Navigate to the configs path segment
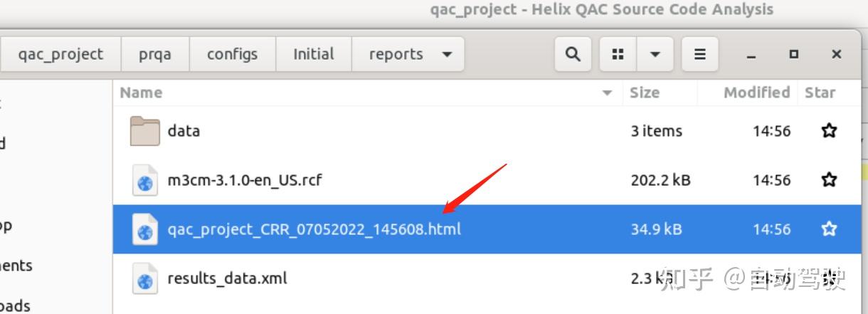This screenshot has width=868, height=314. point(232,54)
